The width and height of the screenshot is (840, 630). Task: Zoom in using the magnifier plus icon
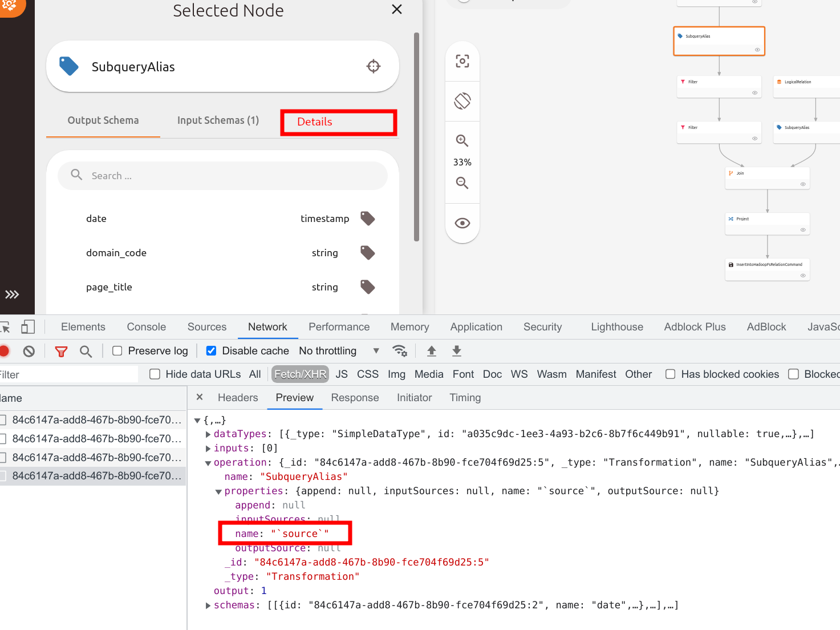click(x=462, y=140)
